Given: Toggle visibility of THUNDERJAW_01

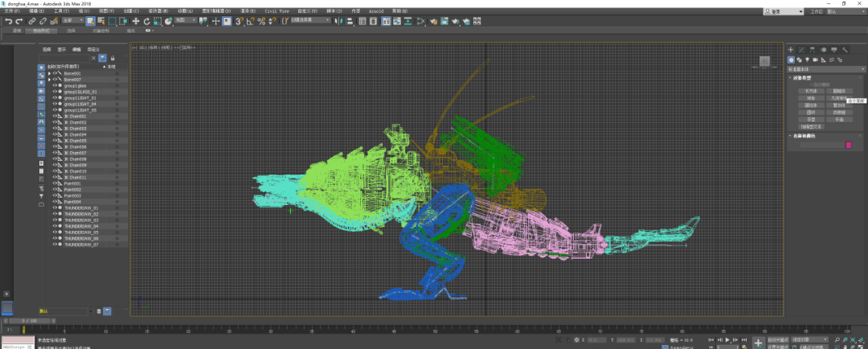Looking at the screenshot, I should pos(55,208).
